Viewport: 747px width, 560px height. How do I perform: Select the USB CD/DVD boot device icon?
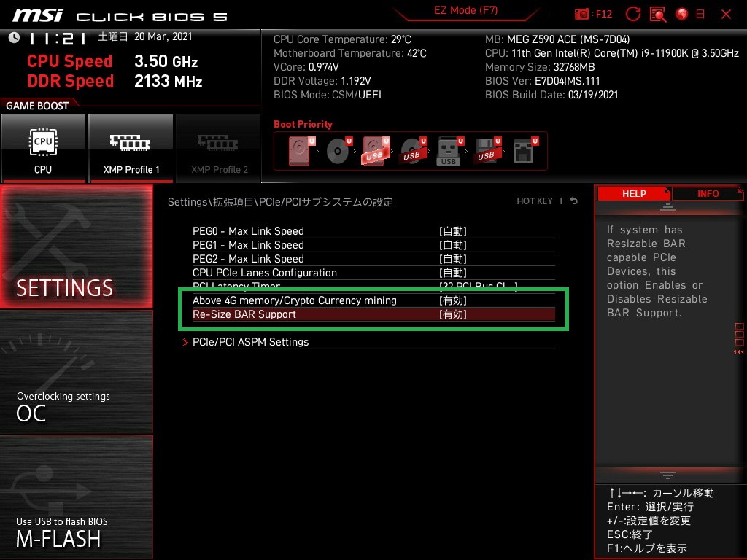click(413, 151)
